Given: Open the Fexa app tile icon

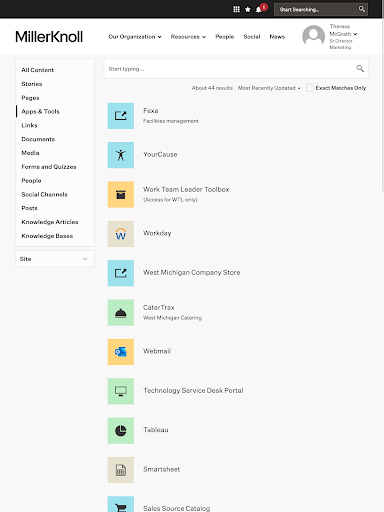Looking at the screenshot, I should tap(121, 116).
